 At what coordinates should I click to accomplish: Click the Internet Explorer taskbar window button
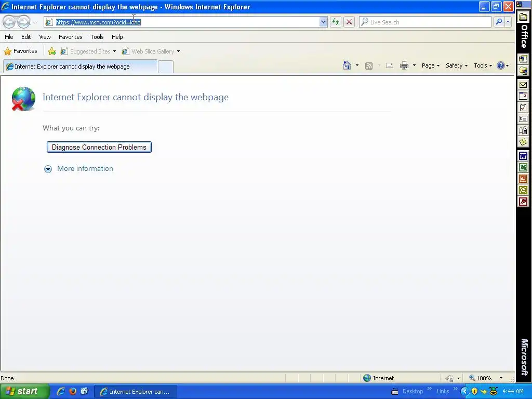(135, 392)
